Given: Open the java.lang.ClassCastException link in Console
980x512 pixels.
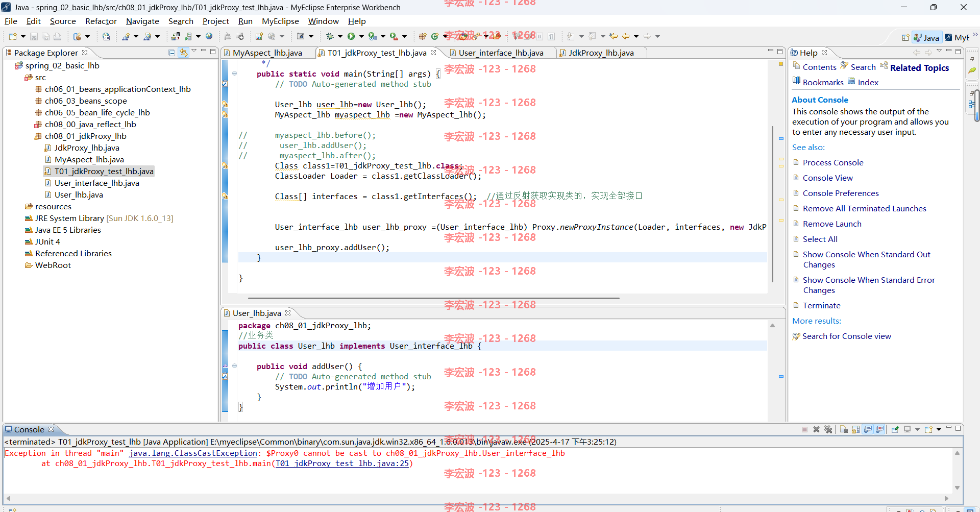Looking at the screenshot, I should (x=193, y=453).
